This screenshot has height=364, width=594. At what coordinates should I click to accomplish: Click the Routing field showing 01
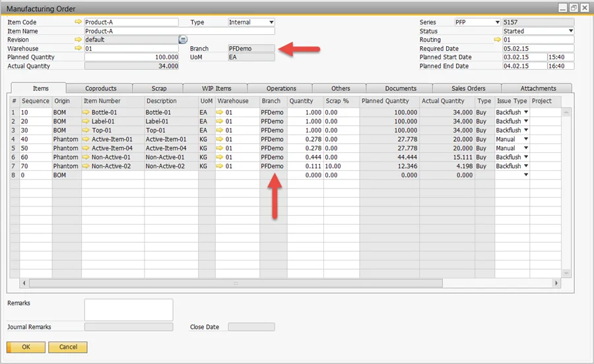(x=538, y=40)
